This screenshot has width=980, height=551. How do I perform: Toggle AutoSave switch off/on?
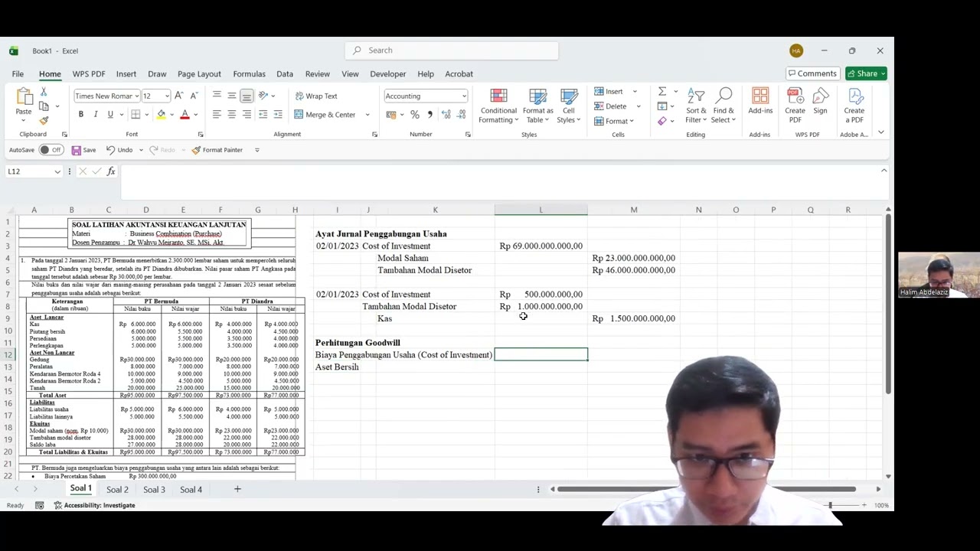[x=51, y=150]
